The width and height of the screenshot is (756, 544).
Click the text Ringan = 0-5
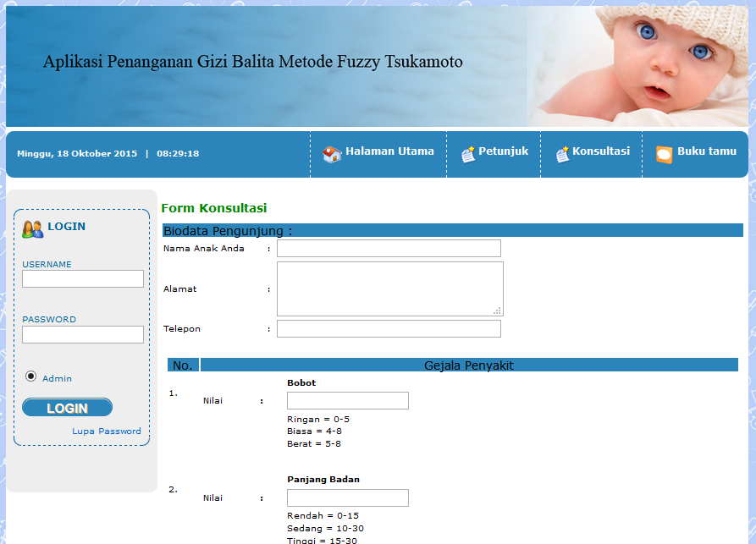tap(318, 419)
